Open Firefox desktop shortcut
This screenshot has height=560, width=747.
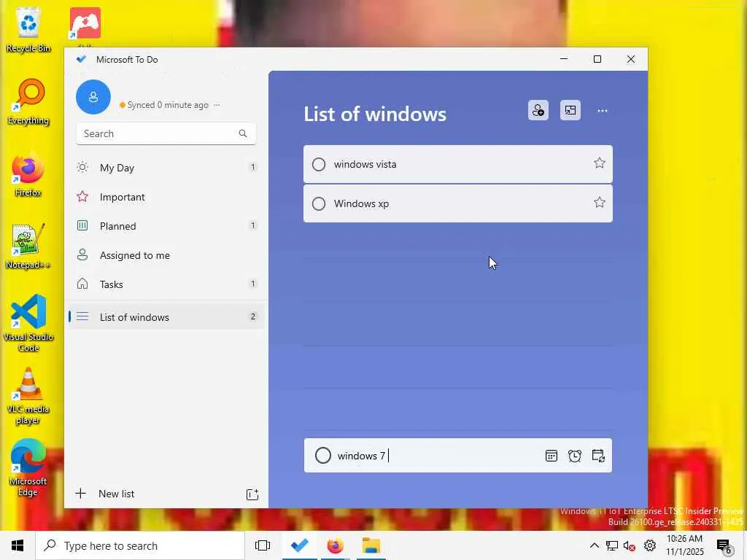tap(28, 174)
